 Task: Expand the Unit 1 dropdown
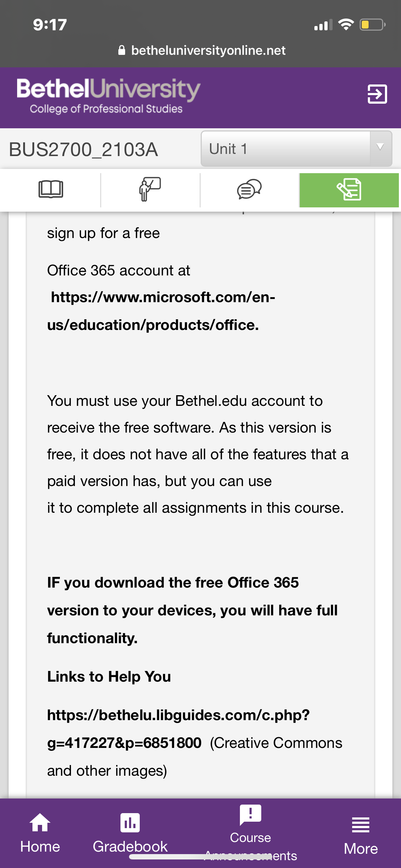click(296, 149)
